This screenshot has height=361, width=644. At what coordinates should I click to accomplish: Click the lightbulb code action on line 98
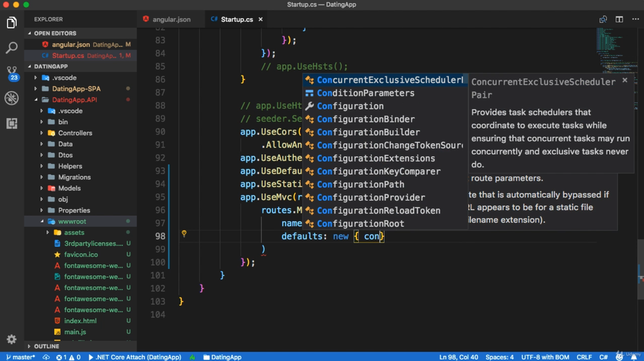[x=184, y=234]
